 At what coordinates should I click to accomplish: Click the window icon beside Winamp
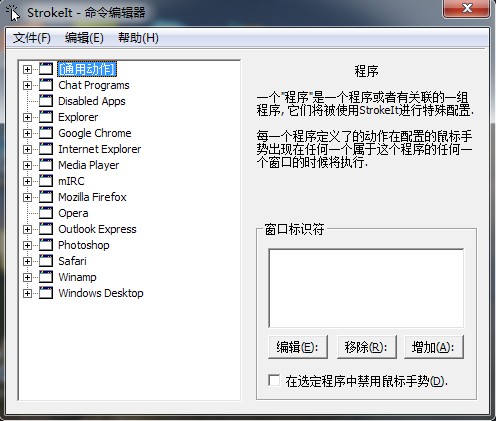click(x=46, y=277)
